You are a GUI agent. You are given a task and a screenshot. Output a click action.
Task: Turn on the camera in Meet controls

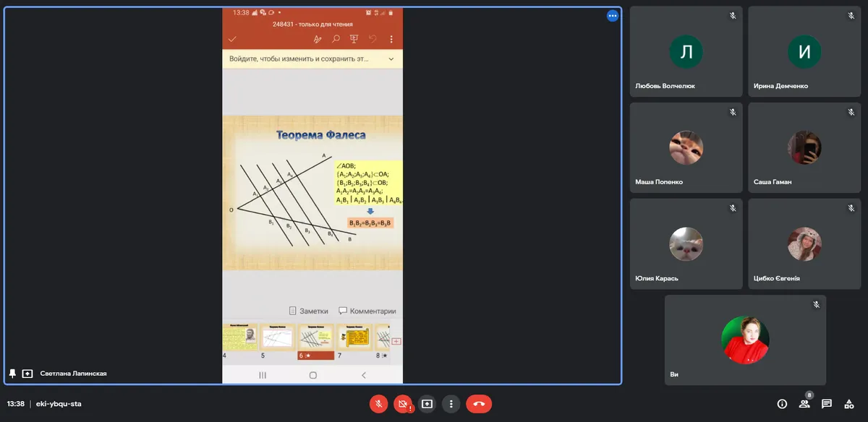(403, 404)
